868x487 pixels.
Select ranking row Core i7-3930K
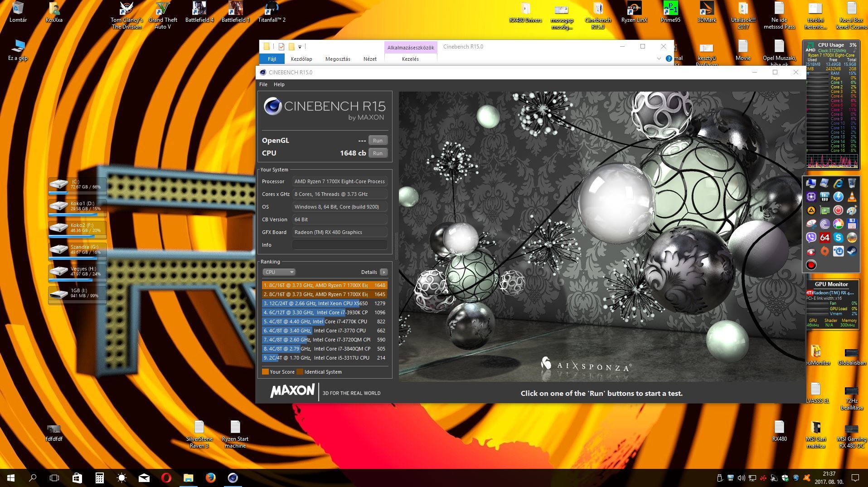click(325, 312)
